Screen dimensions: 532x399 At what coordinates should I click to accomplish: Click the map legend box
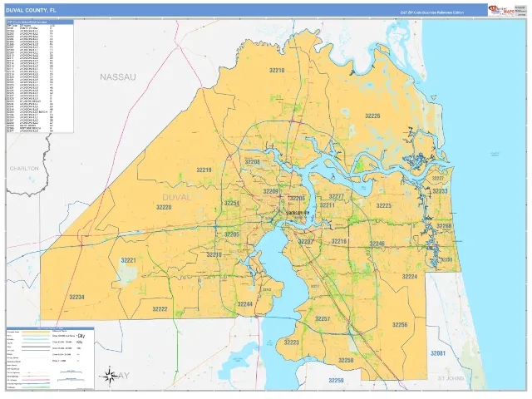(x=51, y=358)
